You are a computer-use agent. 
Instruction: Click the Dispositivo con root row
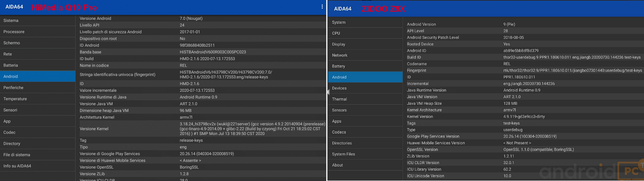pyautogui.click(x=201, y=38)
